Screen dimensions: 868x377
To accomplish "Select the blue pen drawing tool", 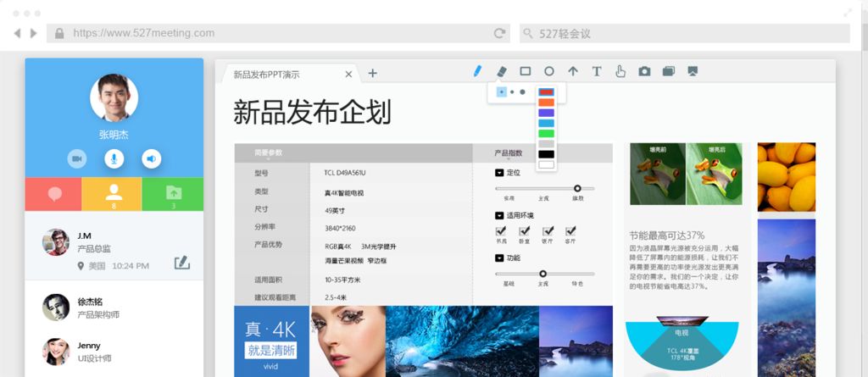I will click(477, 71).
